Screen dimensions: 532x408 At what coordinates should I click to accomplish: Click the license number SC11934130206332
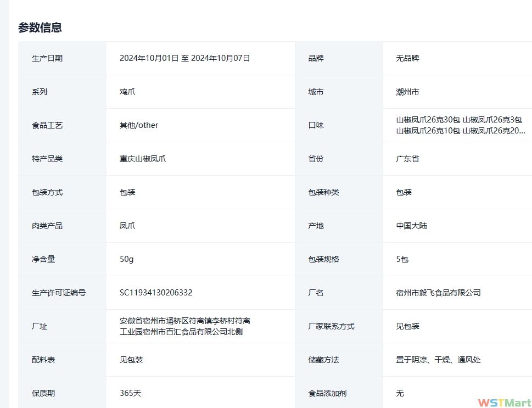click(x=156, y=293)
